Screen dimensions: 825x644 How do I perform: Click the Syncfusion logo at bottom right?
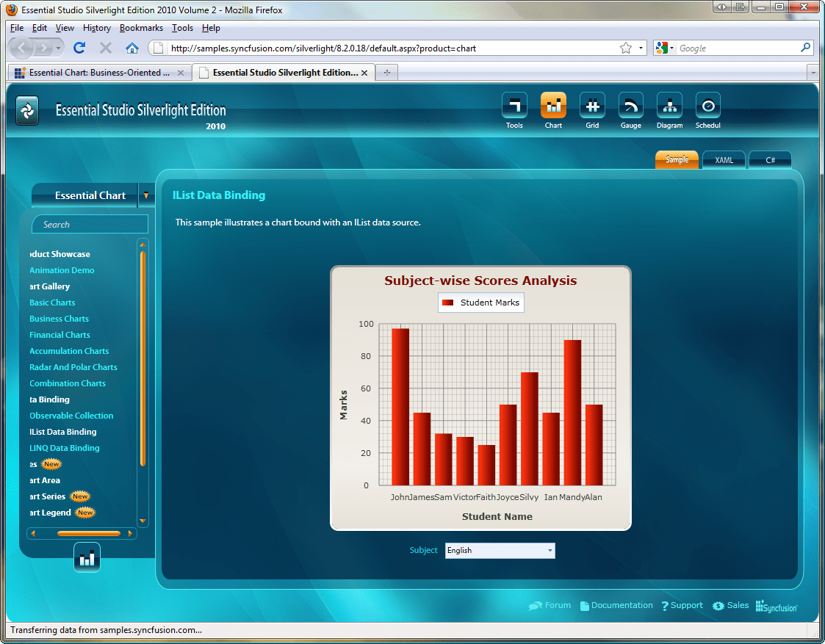[x=776, y=605]
